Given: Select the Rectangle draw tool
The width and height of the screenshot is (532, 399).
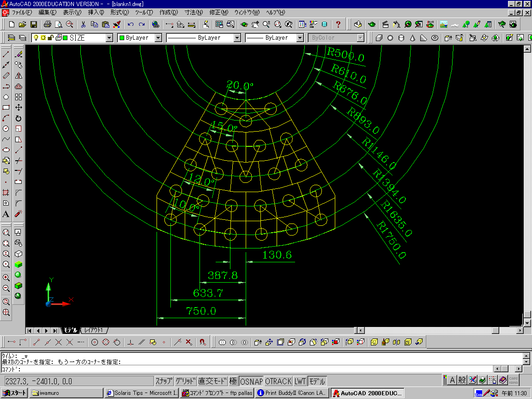Looking at the screenshot, I should click(6, 108).
